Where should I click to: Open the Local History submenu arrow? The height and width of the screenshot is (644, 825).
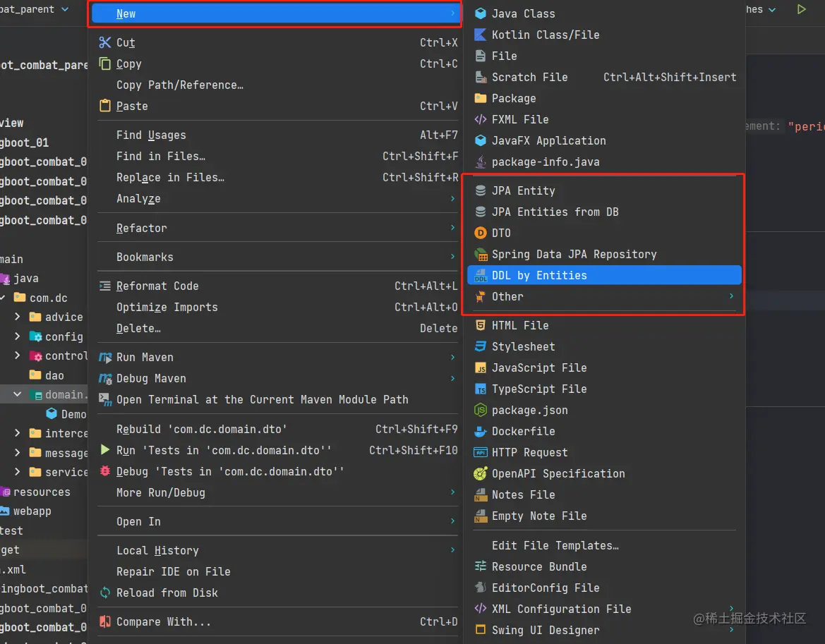click(452, 550)
